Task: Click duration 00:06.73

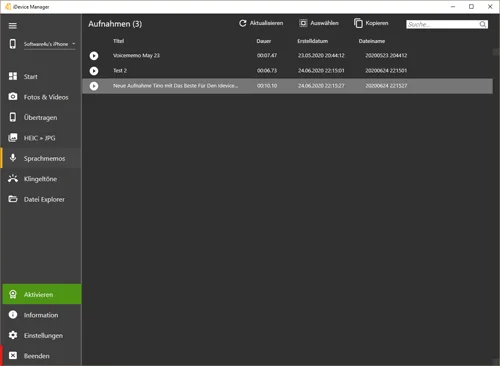Action: pyautogui.click(x=267, y=71)
